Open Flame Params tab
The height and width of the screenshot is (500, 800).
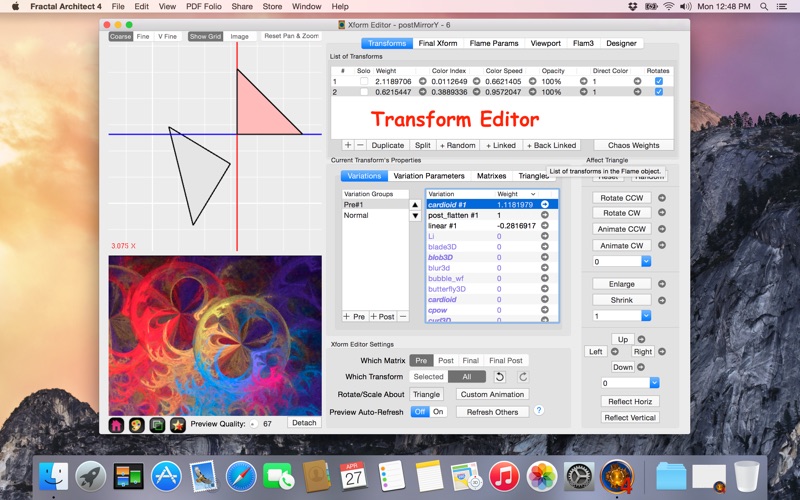point(494,43)
